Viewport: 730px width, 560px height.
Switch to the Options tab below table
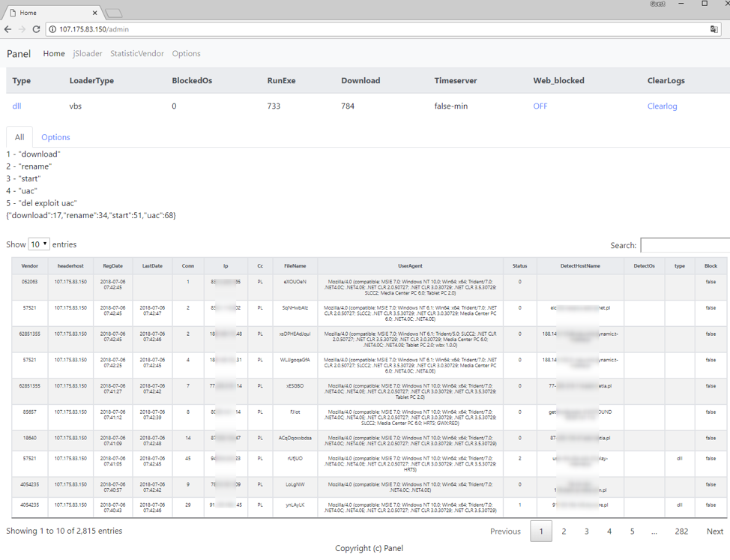(x=55, y=137)
